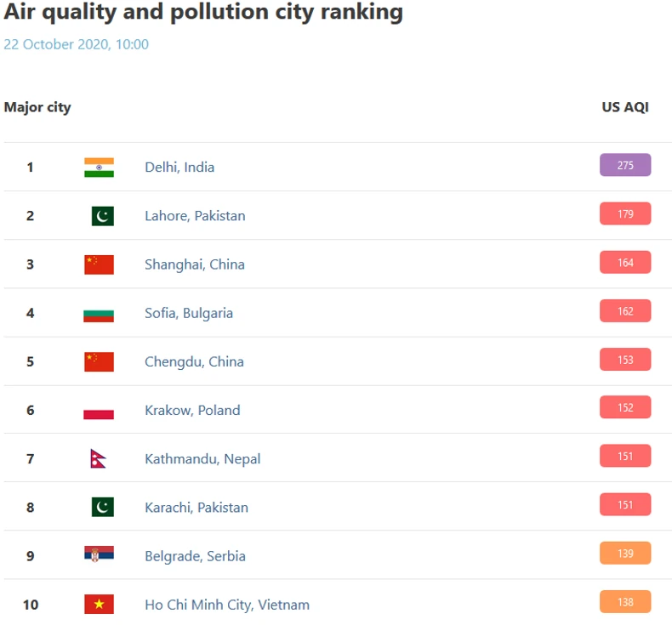Click the Bulgaria flag icon

click(x=99, y=314)
